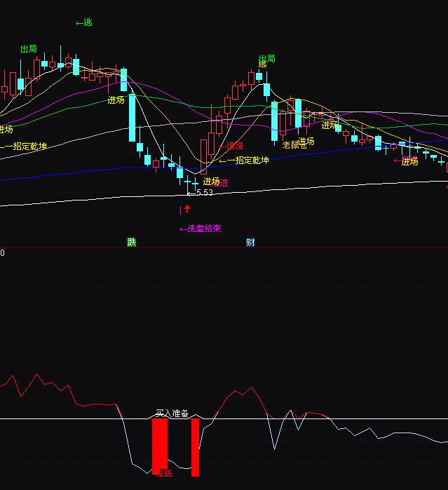The image size is (448, 490).
Task: Click the red up arrow under 5.53
Action: point(187,208)
